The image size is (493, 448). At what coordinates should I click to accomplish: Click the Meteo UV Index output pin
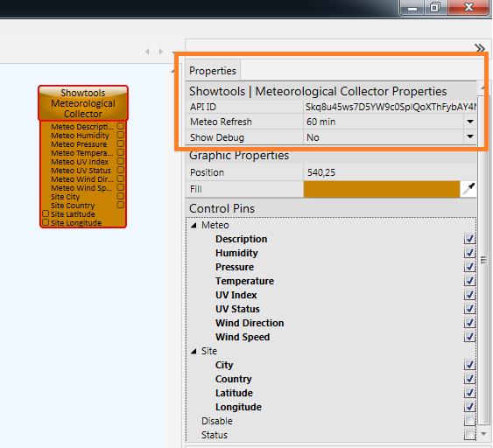click(x=121, y=161)
